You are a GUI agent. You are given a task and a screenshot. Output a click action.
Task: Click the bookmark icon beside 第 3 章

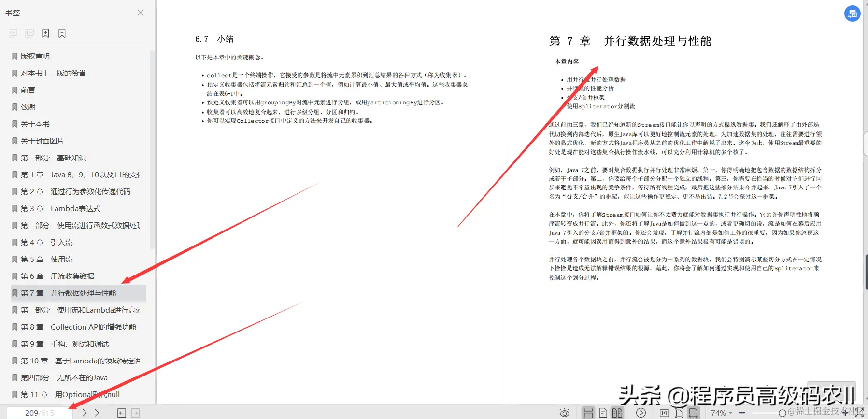(x=14, y=208)
